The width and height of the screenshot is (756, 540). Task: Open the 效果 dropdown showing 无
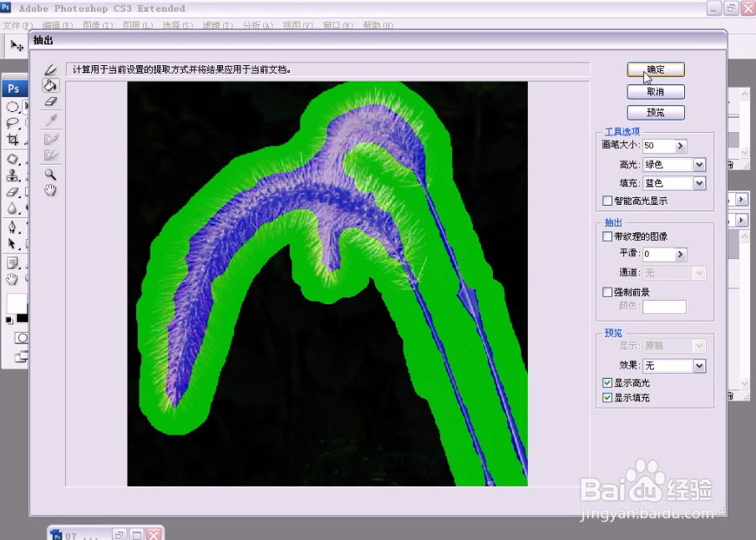point(674,366)
